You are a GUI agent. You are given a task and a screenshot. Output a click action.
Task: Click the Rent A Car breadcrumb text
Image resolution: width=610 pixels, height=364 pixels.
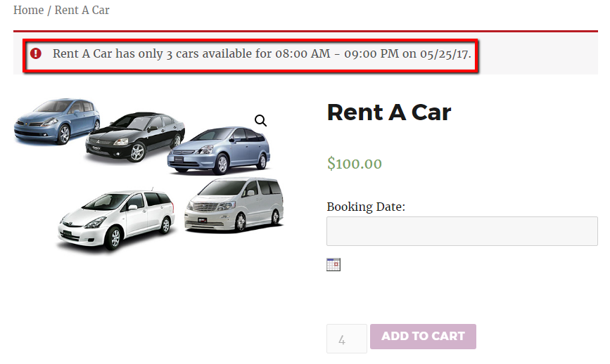coord(82,11)
